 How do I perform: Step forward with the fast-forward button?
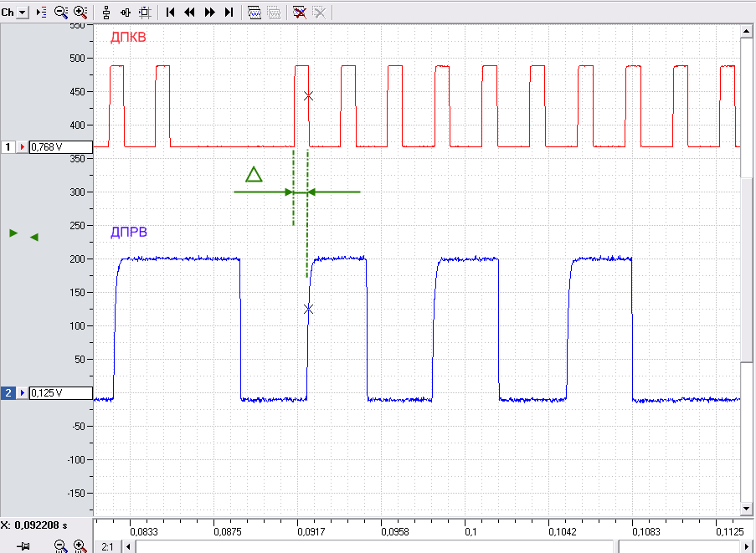point(210,13)
